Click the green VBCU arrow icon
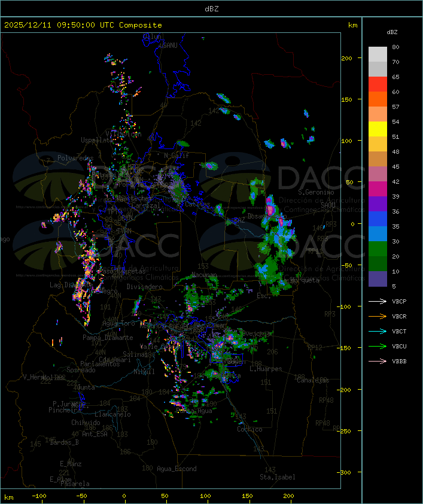Screen dimensions: 423x504 pyautogui.click(x=378, y=346)
